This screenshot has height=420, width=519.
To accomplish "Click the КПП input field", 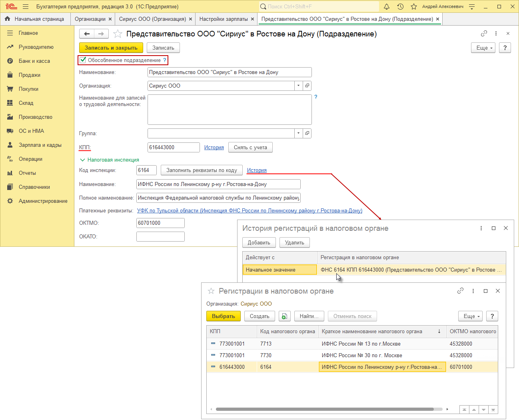I will 174,147.
